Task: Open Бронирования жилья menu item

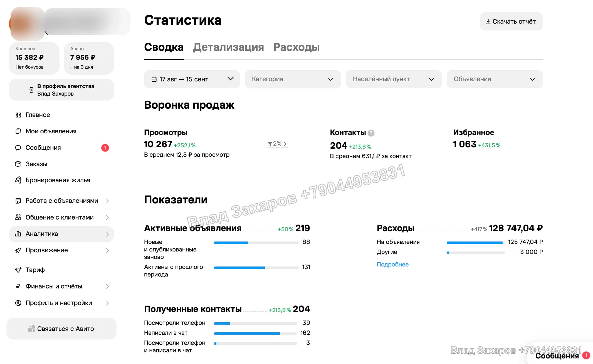Action: point(61,180)
